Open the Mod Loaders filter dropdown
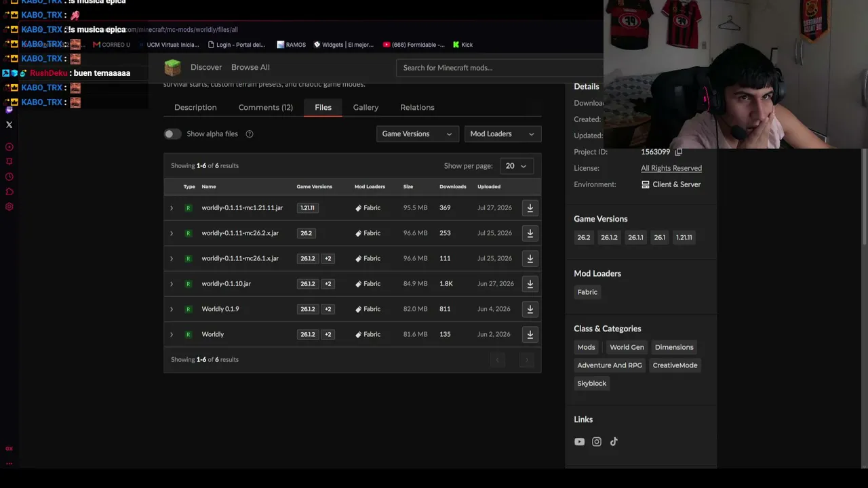The height and width of the screenshot is (488, 868). pos(502,134)
